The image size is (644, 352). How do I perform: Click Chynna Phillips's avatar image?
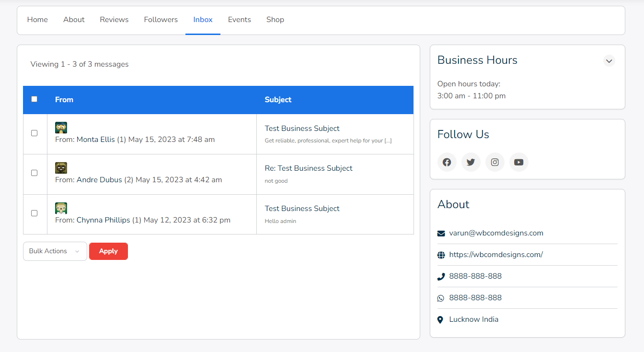tap(61, 208)
